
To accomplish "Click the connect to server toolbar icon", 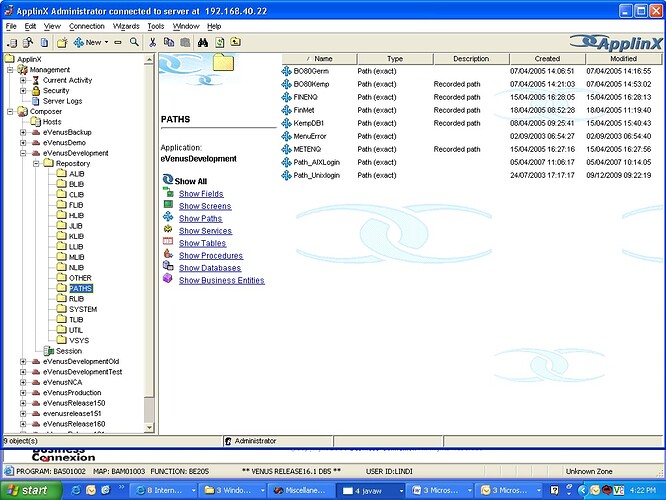I will 12,42.
